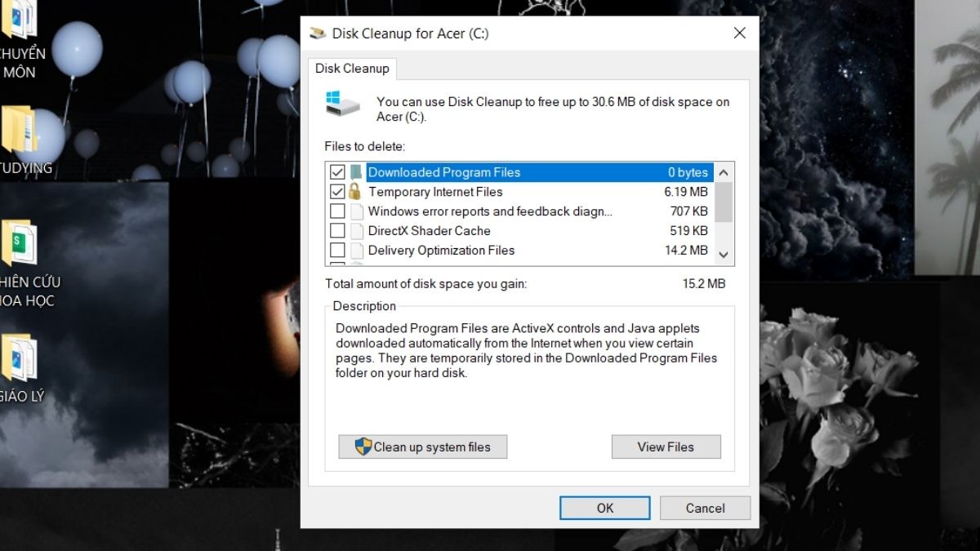Image resolution: width=980 pixels, height=551 pixels.
Task: Click the 519 KB size value
Action: (x=689, y=231)
